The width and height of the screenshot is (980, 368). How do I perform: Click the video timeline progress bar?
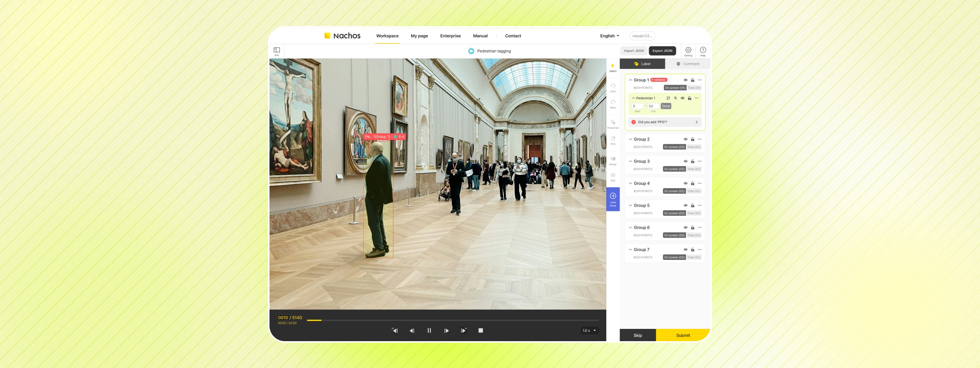(x=453, y=320)
